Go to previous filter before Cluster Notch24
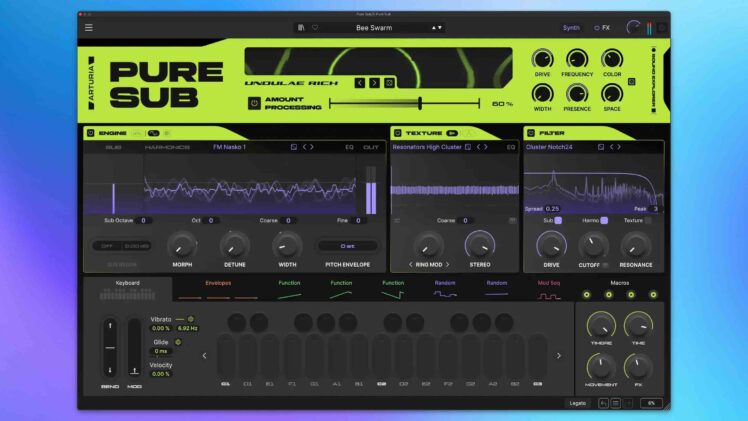748x421 pixels. [612, 147]
